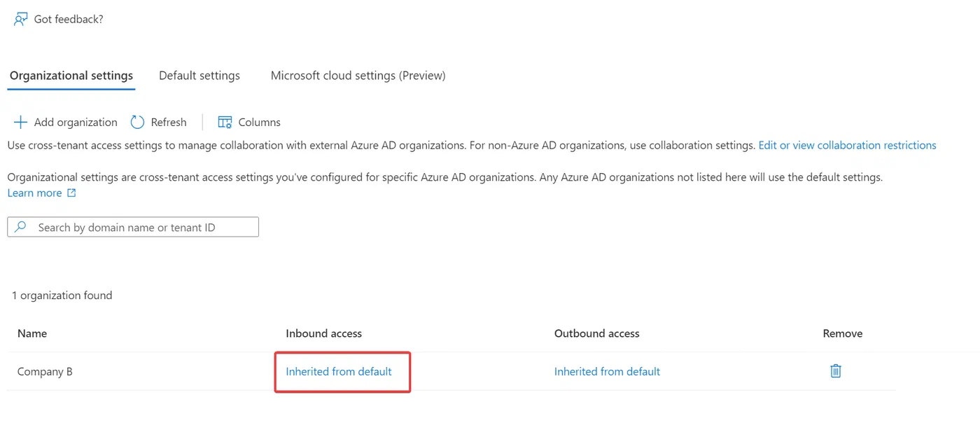Image resolution: width=980 pixels, height=428 pixels.
Task: Focus the Search by domain name field
Action: pos(133,227)
